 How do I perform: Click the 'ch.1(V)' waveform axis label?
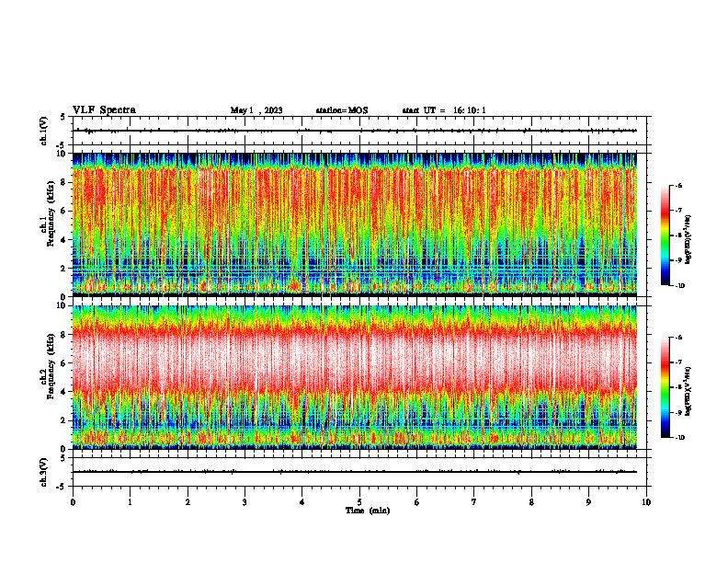click(44, 131)
